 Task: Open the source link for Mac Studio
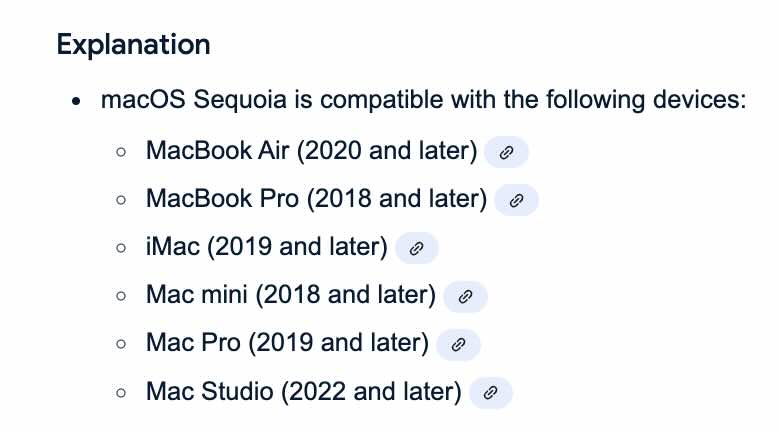click(x=490, y=393)
